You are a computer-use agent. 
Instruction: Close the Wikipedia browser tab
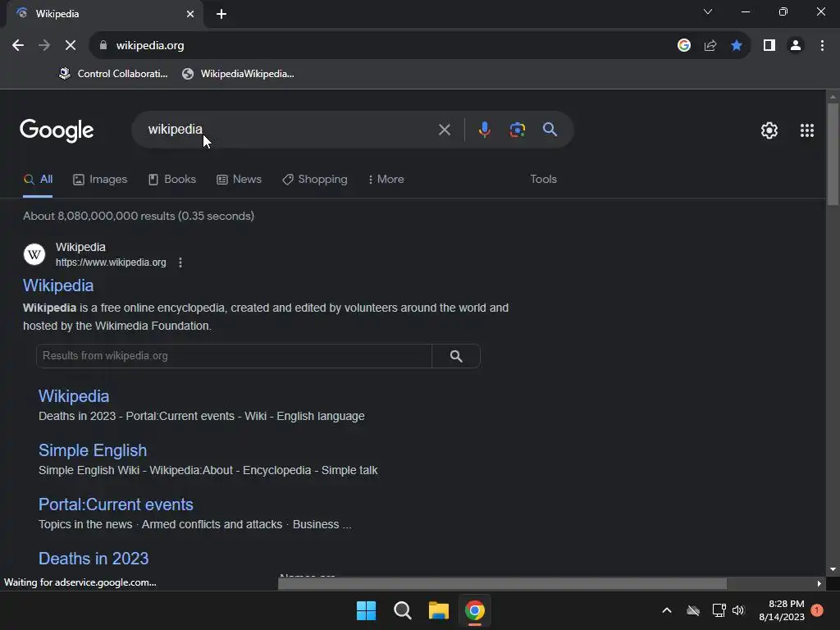tap(190, 14)
